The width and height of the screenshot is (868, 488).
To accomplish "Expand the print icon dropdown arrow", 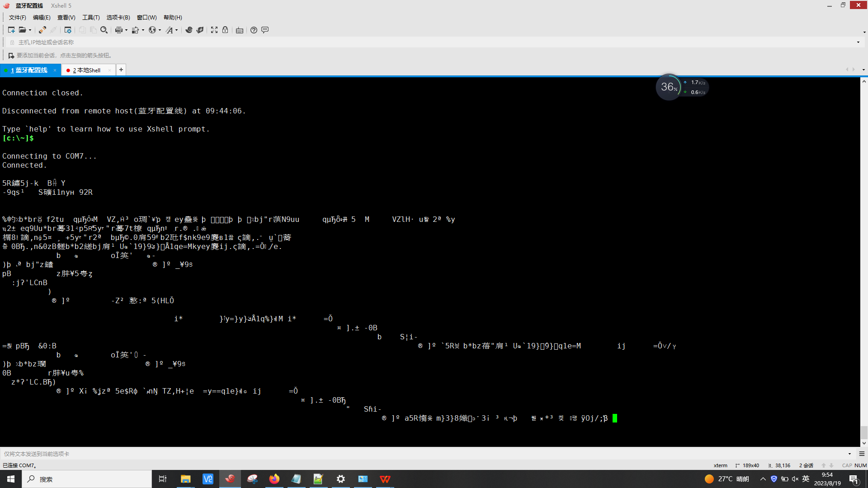I will pyautogui.click(x=126, y=30).
